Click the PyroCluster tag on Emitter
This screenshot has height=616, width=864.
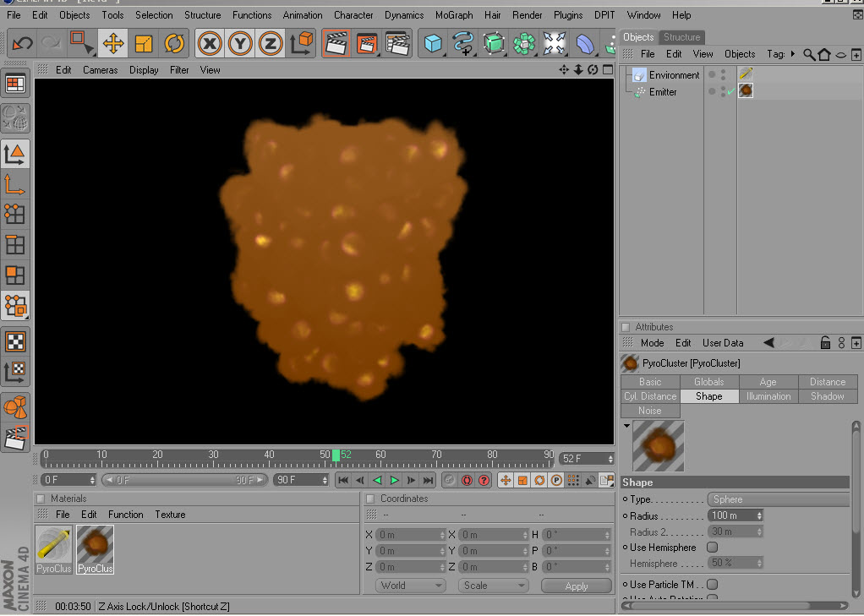click(x=746, y=90)
